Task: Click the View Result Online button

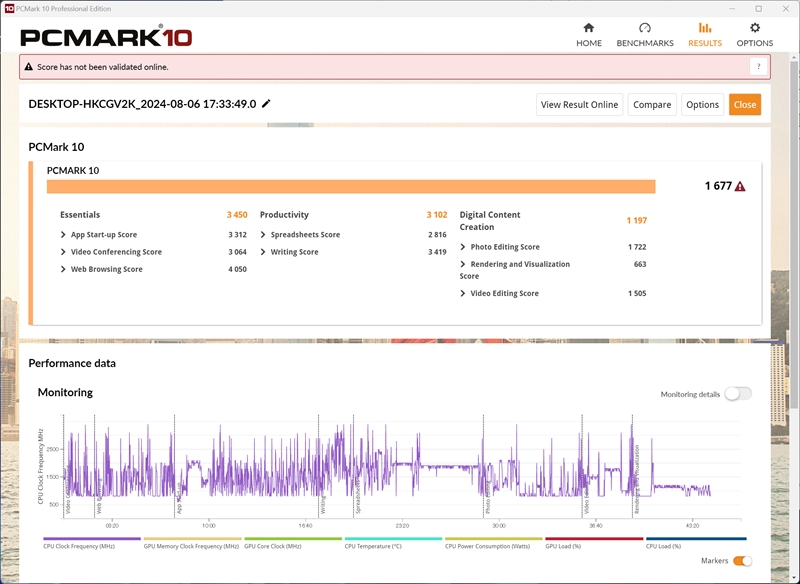Action: pyautogui.click(x=579, y=105)
